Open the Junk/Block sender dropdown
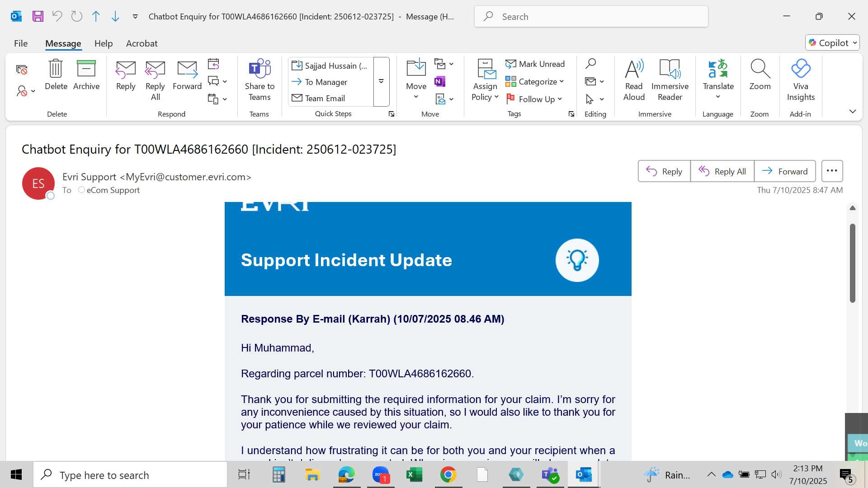This screenshot has height=488, width=868. click(26, 91)
